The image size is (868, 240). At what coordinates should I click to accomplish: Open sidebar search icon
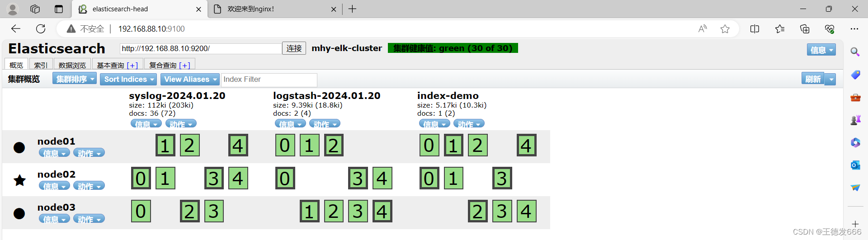855,52
